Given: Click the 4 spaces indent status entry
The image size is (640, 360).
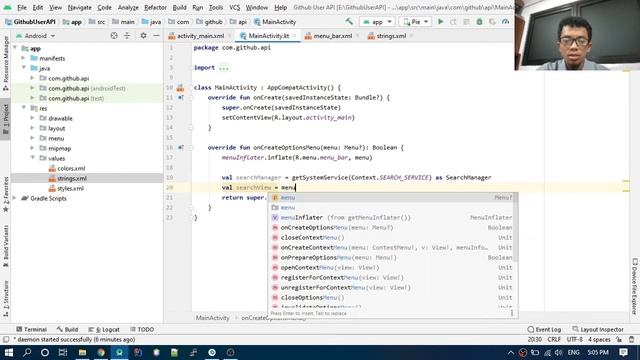Looking at the screenshot, I should (599, 340).
